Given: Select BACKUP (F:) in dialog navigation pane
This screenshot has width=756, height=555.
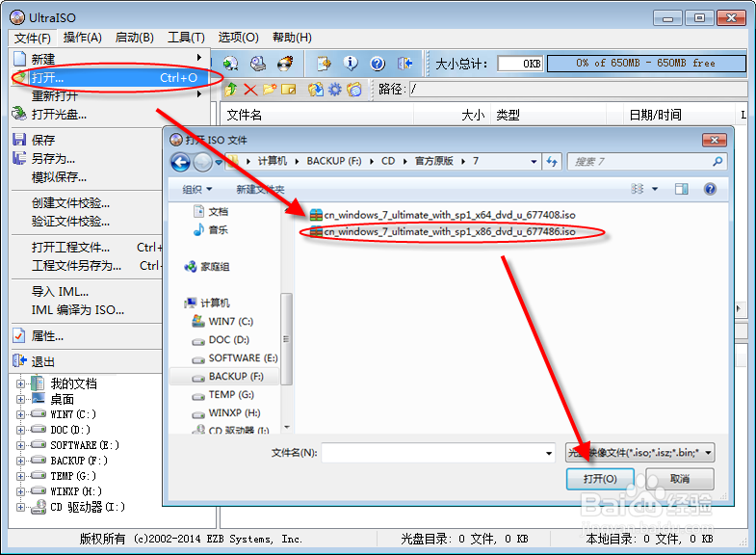Looking at the screenshot, I should (x=224, y=377).
